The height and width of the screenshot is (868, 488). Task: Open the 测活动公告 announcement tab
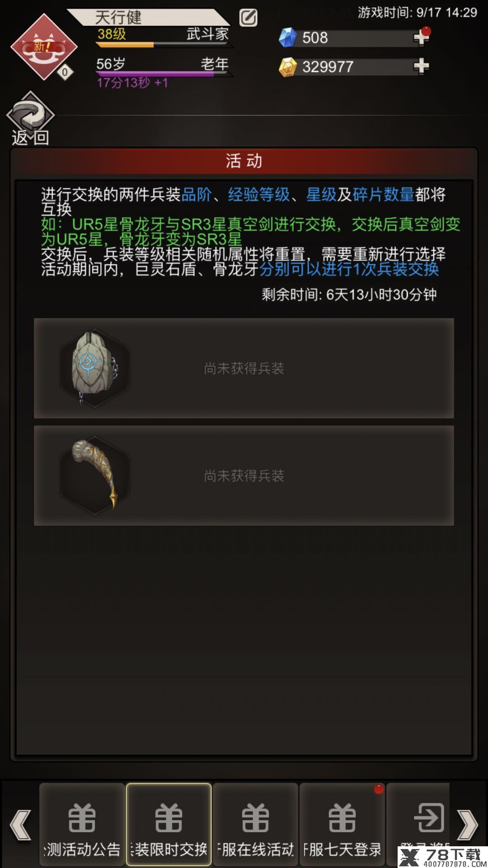point(82,824)
